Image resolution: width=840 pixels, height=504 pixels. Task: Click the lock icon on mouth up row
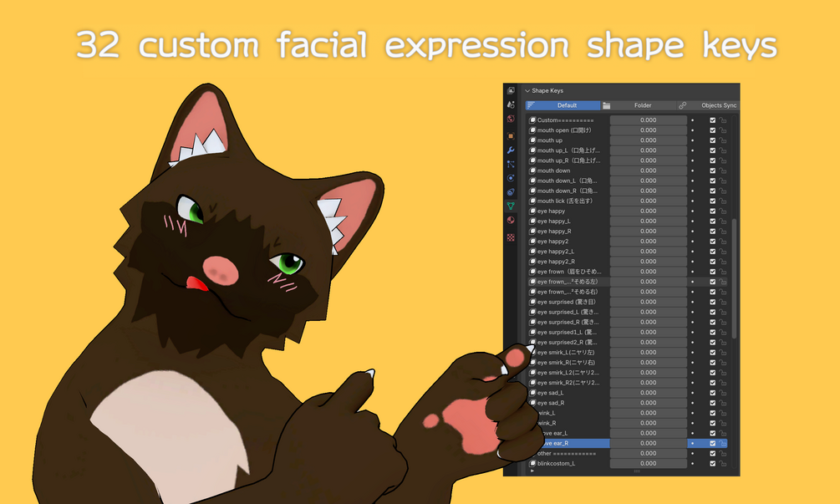click(723, 140)
